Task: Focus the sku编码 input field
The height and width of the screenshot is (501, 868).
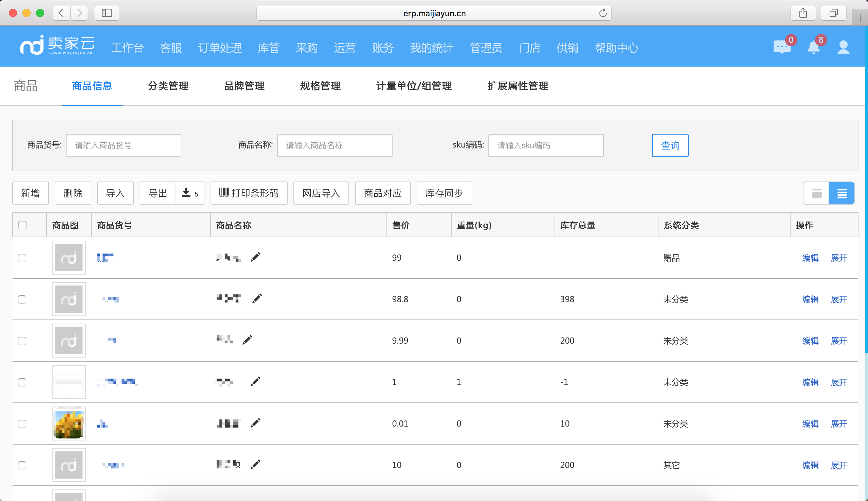Action: coord(546,145)
